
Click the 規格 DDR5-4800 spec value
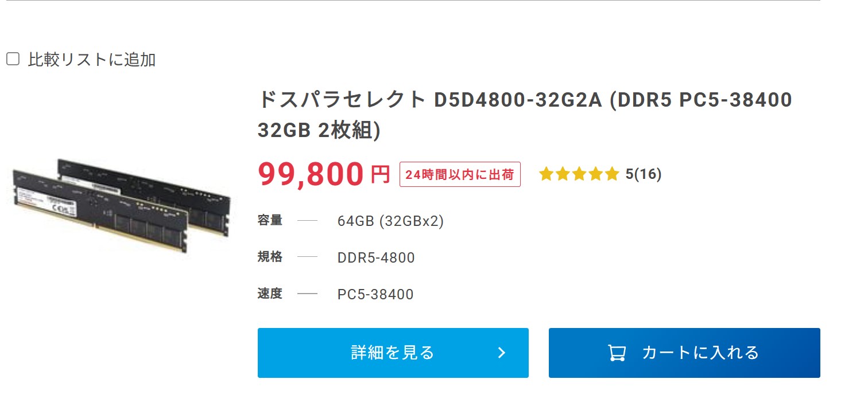(375, 257)
